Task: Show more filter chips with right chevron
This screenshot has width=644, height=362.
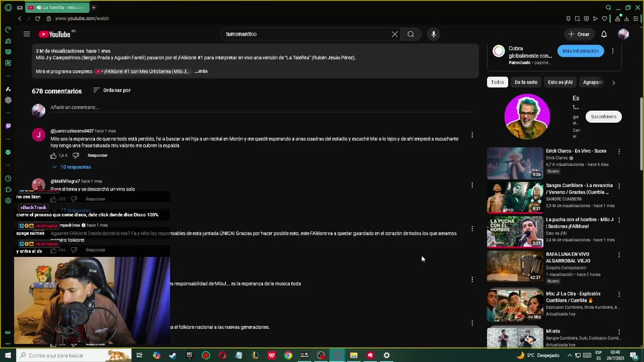Action: pos(613,82)
